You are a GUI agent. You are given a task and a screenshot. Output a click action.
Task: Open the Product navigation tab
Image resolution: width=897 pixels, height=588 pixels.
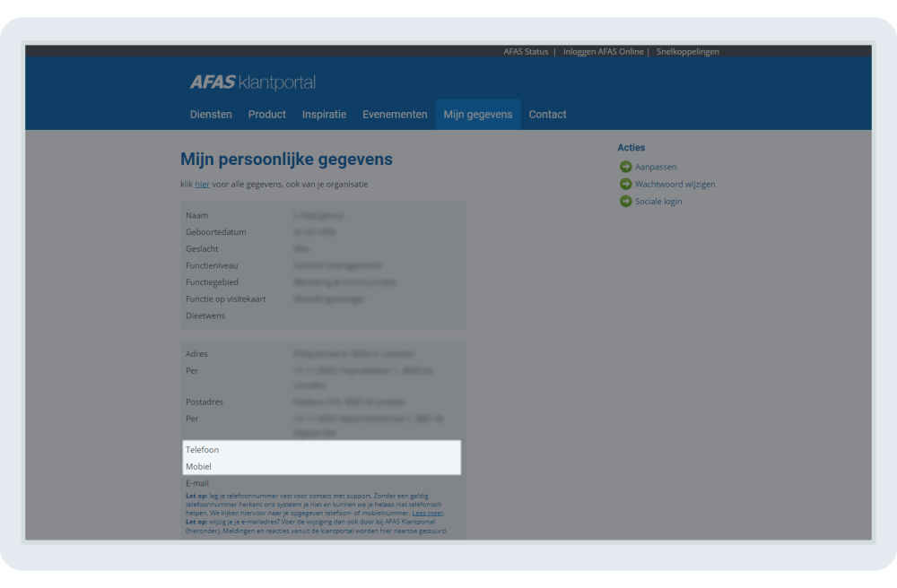pos(266,114)
